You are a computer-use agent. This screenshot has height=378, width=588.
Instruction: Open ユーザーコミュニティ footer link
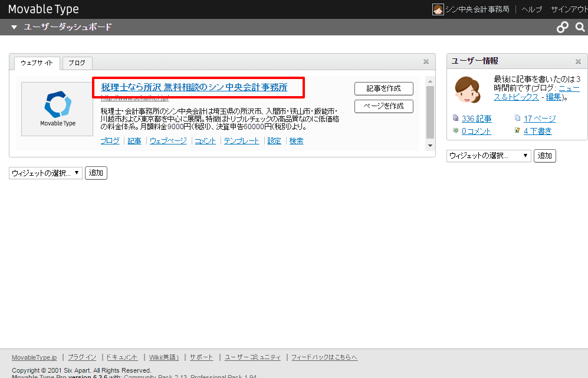click(x=252, y=357)
